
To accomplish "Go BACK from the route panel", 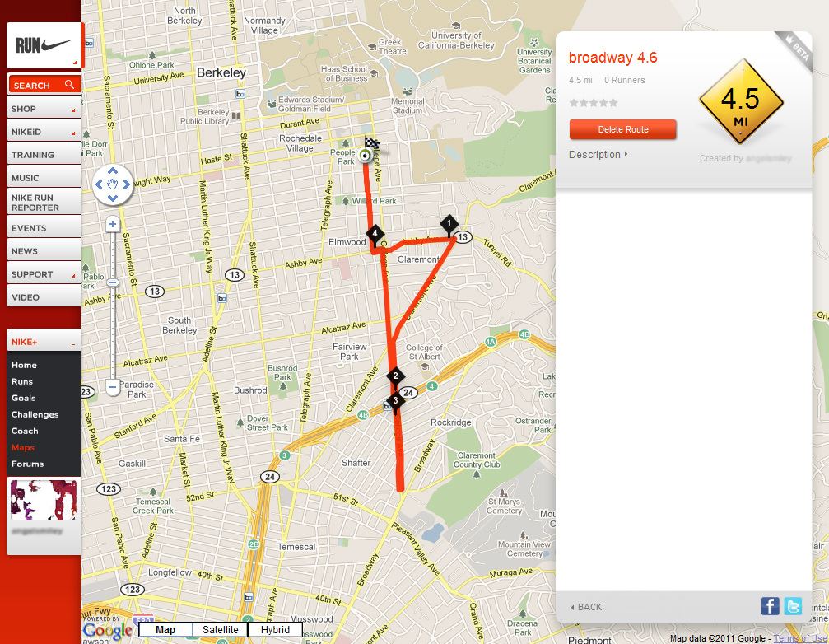I will 586,607.
